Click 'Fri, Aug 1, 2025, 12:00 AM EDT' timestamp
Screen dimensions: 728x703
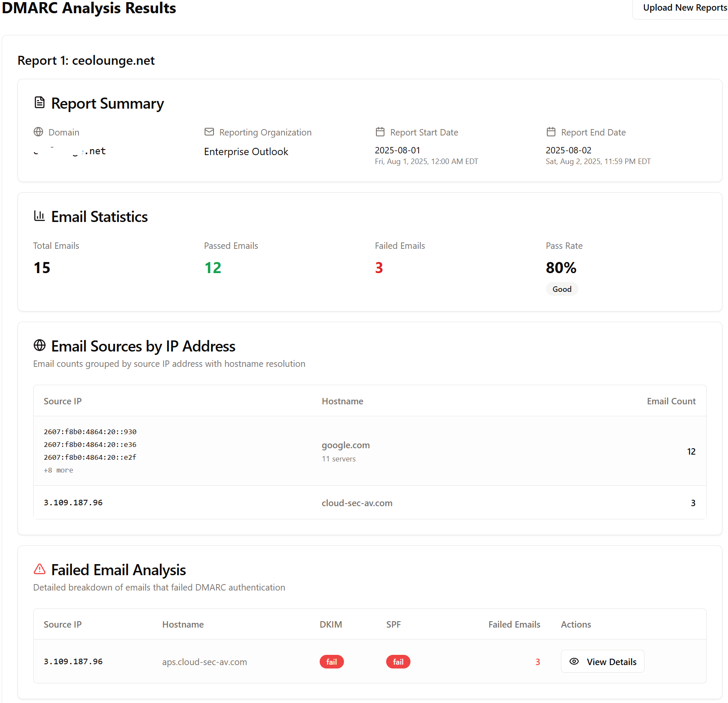click(x=426, y=161)
